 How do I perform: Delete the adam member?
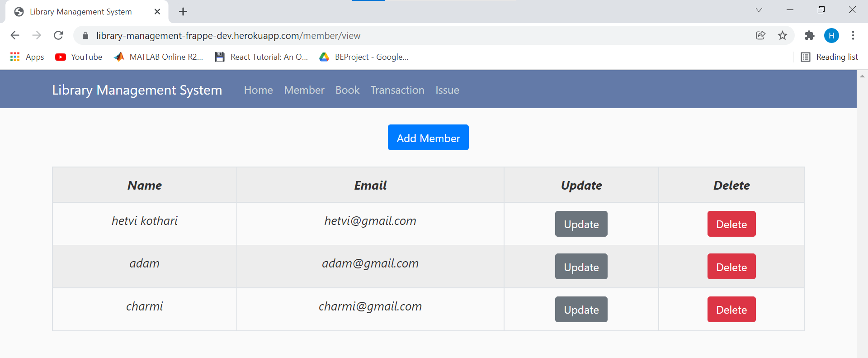(x=731, y=267)
